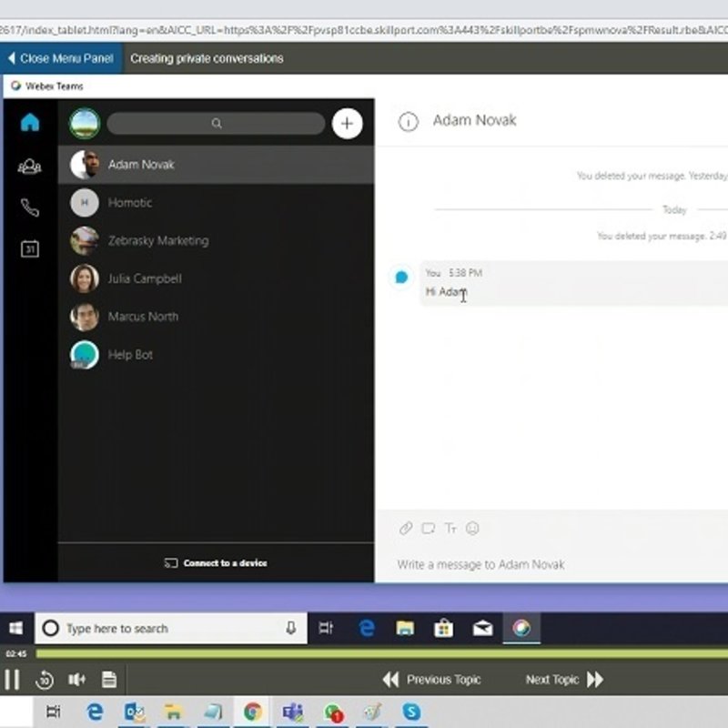Open Julia Campbell conversation

click(216, 278)
